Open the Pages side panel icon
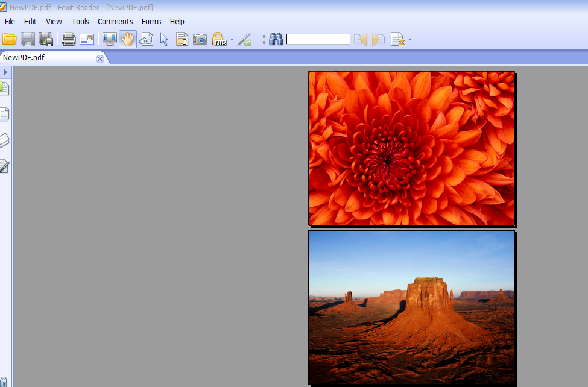The width and height of the screenshot is (588, 387). pyautogui.click(x=4, y=115)
